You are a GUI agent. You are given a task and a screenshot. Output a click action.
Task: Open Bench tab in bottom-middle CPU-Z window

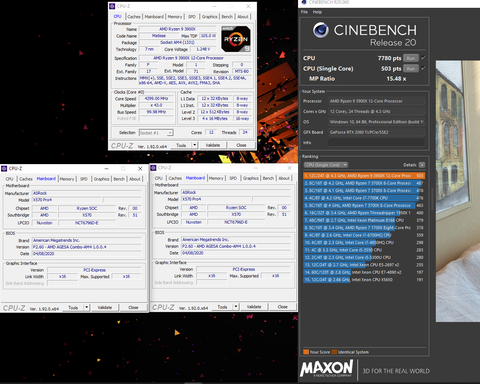[268, 178]
